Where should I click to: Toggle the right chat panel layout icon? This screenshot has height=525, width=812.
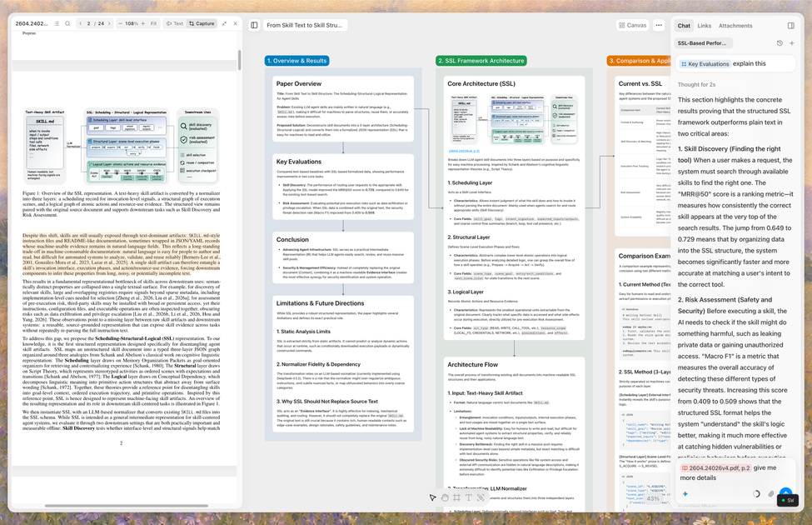(791, 25)
